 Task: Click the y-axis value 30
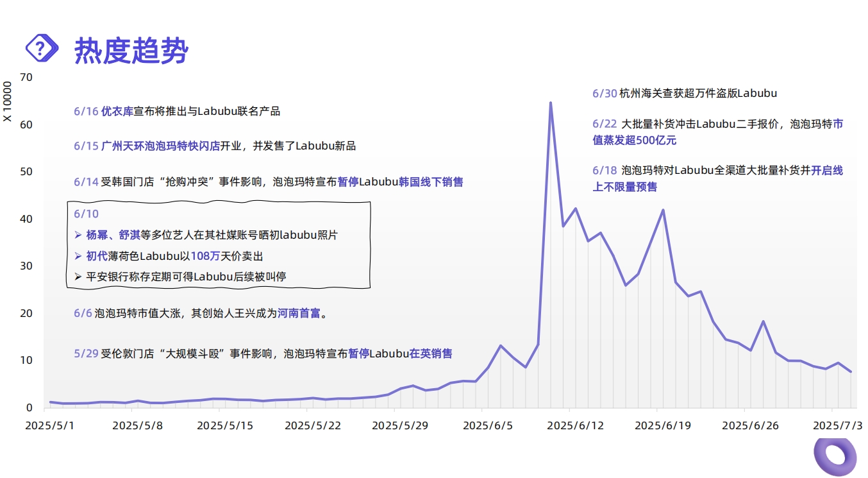(x=26, y=266)
